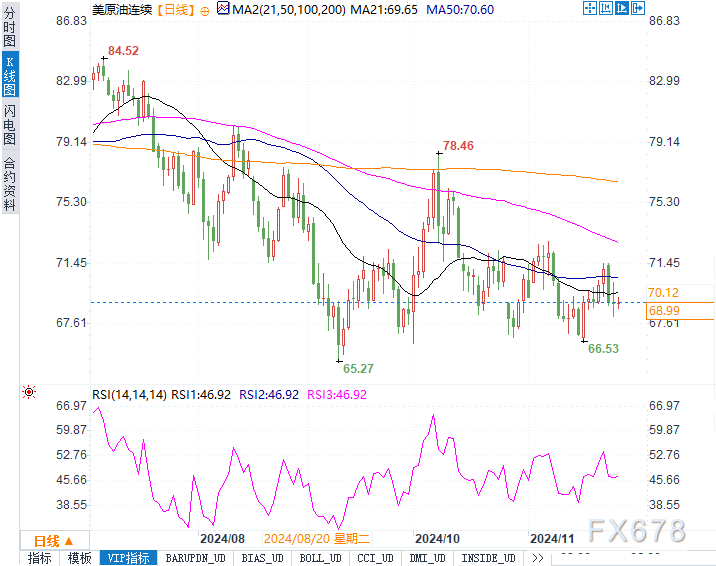Switch to the 闪电图 sidebar view
This screenshot has width=716, height=566.
[10, 124]
